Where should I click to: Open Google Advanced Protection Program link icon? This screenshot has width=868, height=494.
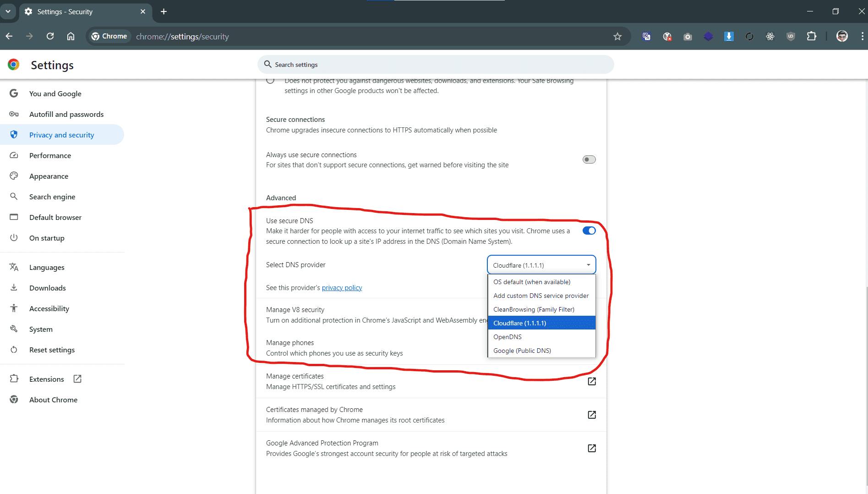coord(592,448)
